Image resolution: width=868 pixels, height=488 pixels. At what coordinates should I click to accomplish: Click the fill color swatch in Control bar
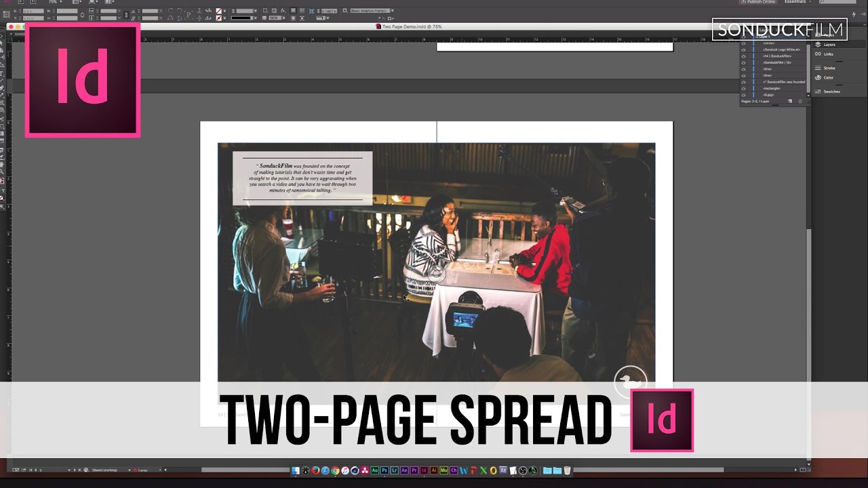pyautogui.click(x=218, y=11)
